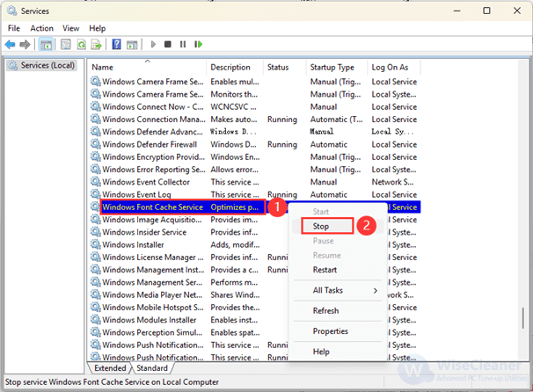This screenshot has height=392, width=533.
Task: Switch to the Extended tab
Action: [110, 368]
